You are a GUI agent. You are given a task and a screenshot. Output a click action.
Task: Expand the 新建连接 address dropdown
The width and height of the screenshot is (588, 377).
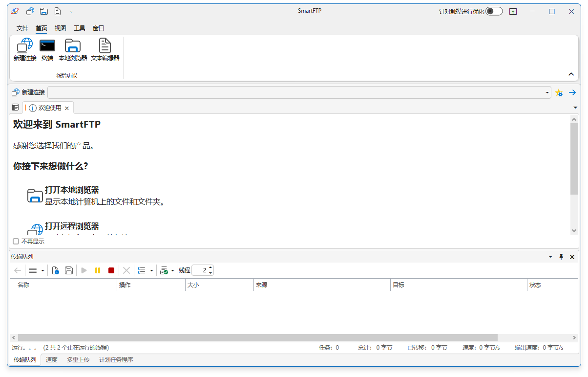pos(547,92)
